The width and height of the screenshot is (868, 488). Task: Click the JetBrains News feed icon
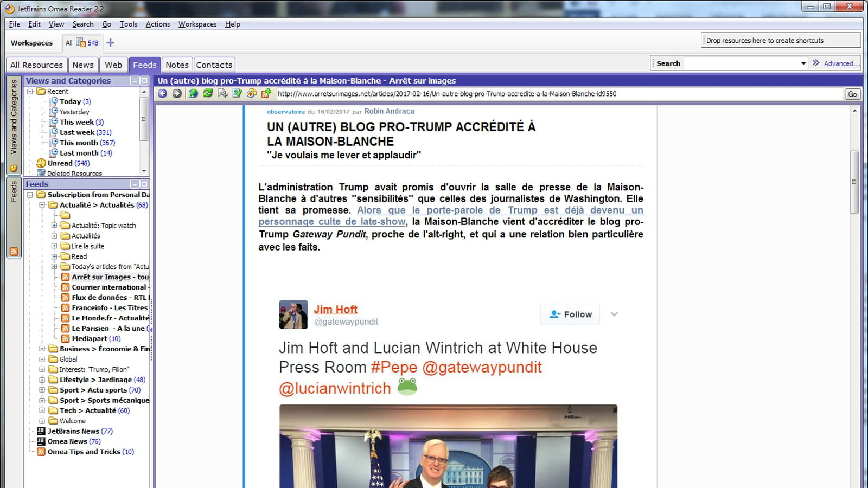point(41,432)
